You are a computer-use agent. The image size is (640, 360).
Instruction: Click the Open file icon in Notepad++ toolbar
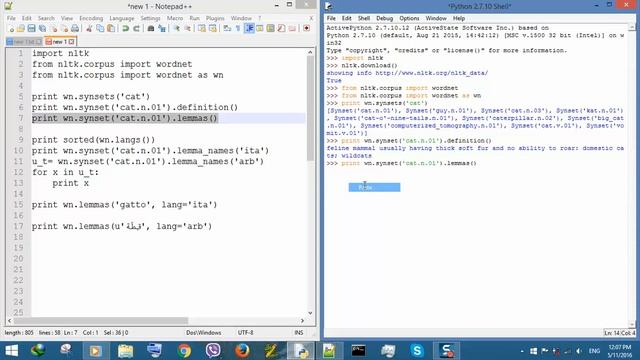click(x=21, y=28)
